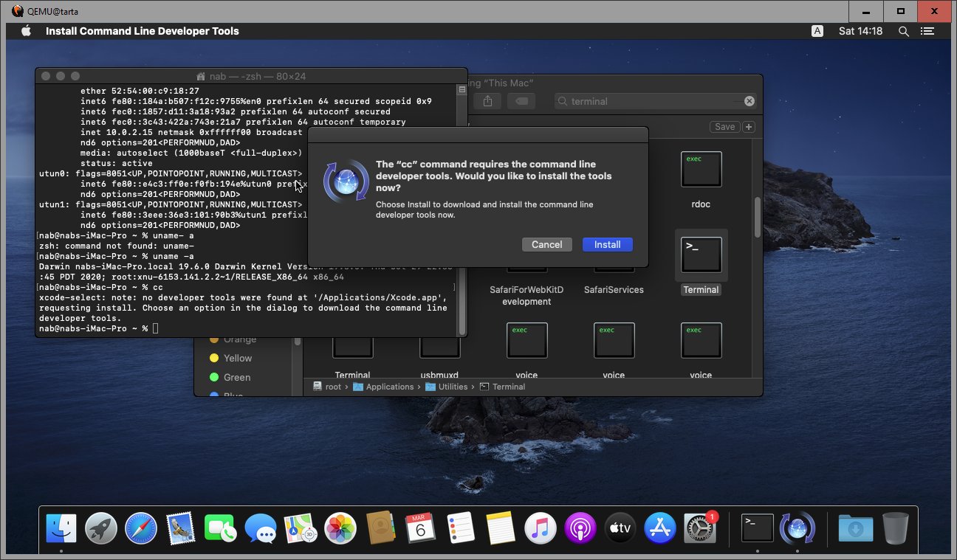The width and height of the screenshot is (957, 560).
Task: Click the Install button in the dialog
Action: 607,244
